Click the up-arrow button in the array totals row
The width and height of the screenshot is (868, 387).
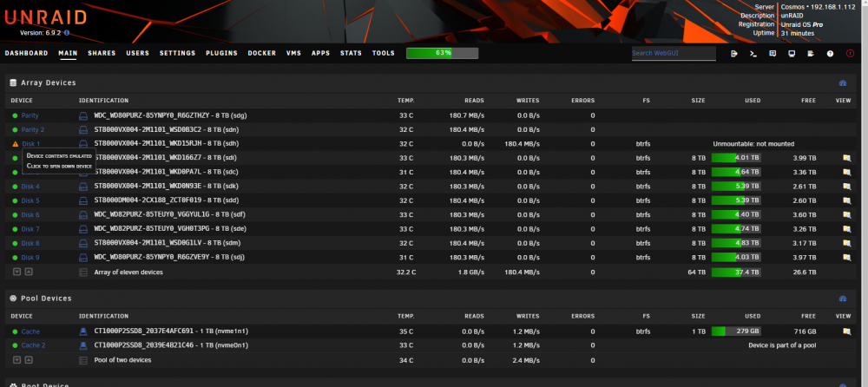tap(29, 272)
